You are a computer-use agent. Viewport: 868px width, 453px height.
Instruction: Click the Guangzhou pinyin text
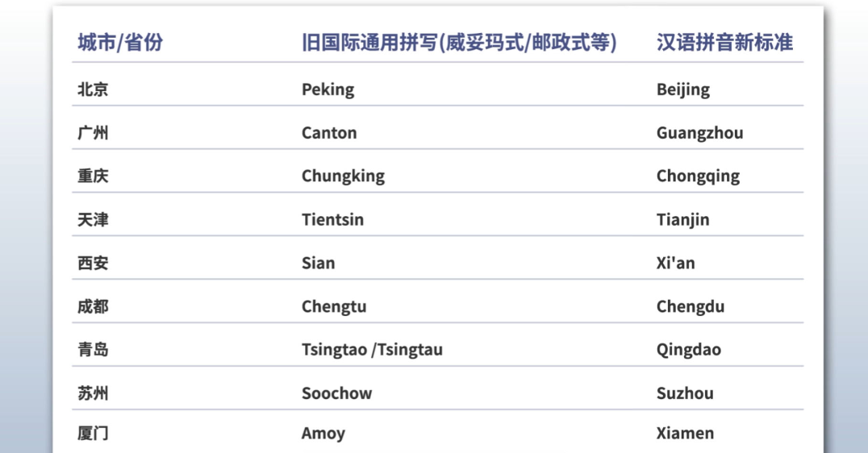[699, 133]
